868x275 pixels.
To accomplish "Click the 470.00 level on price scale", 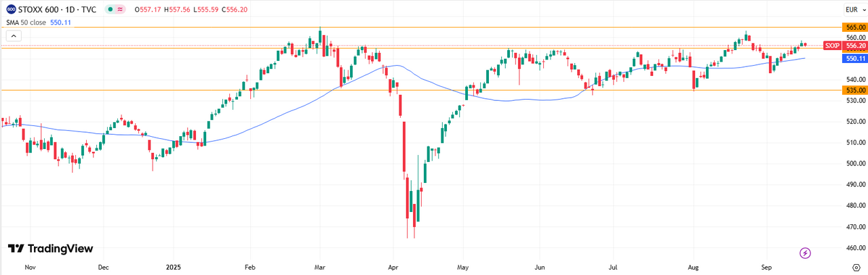I will 854,226.
